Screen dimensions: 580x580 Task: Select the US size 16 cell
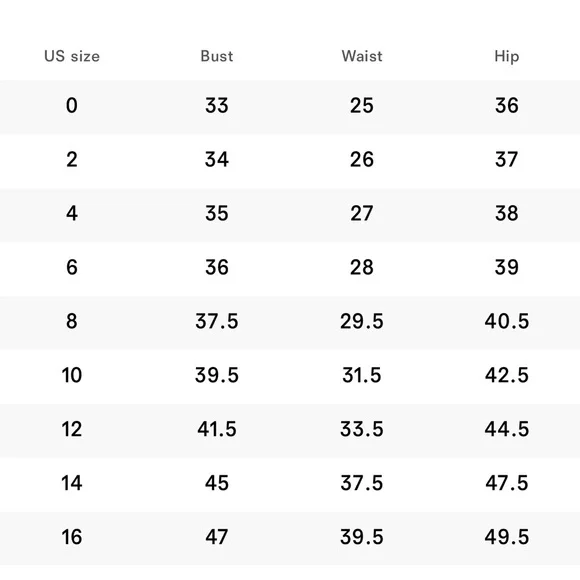[x=72, y=537]
